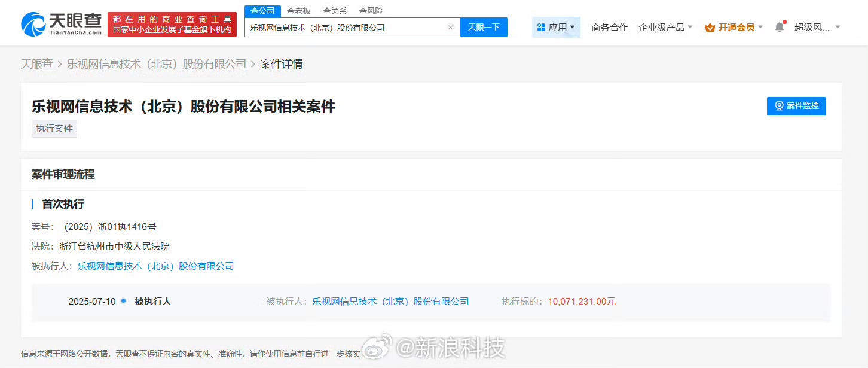Screen dimensions: 868x368
Task: Open company link in the 2025-07-10 row
Action: point(390,302)
